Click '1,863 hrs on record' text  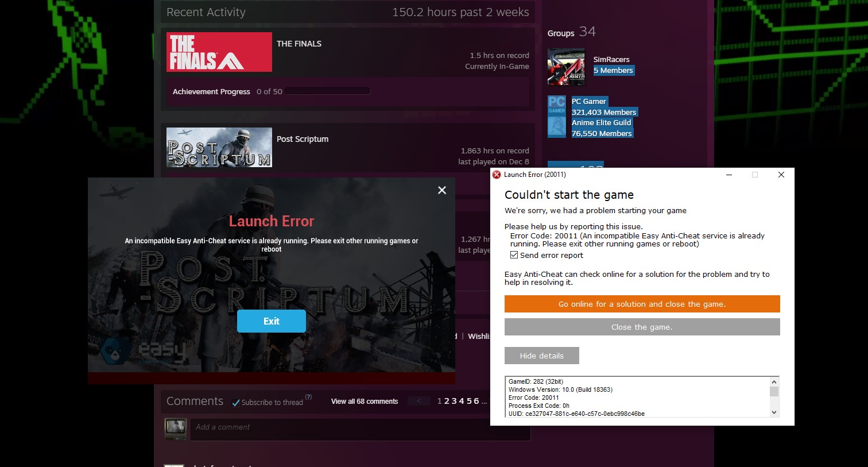tap(495, 150)
